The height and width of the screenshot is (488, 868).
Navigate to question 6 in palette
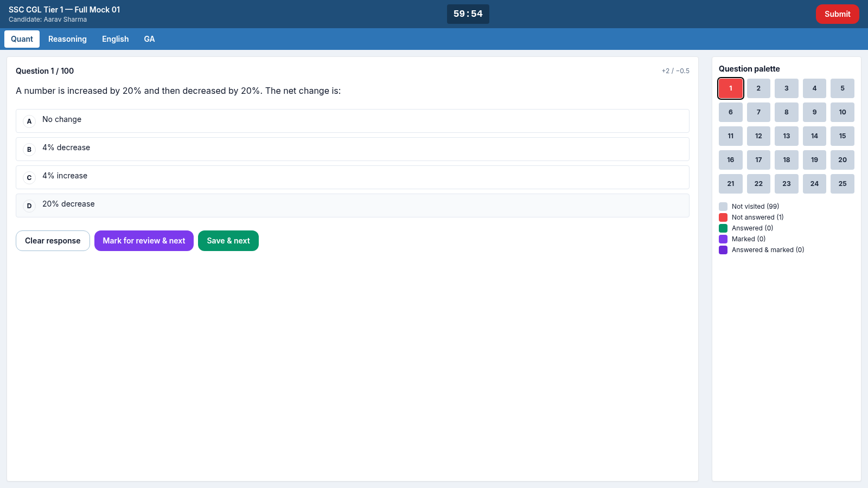731,112
